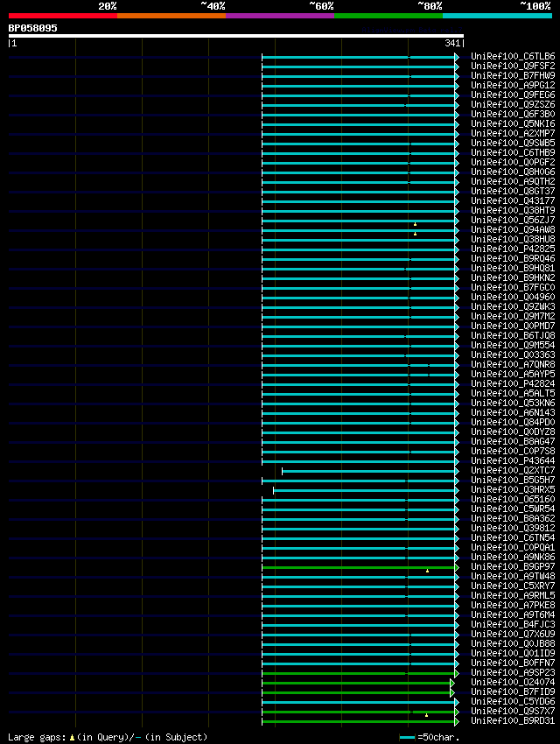
Task: Select label UniRef100_B9HKN2
Action: coord(513,278)
